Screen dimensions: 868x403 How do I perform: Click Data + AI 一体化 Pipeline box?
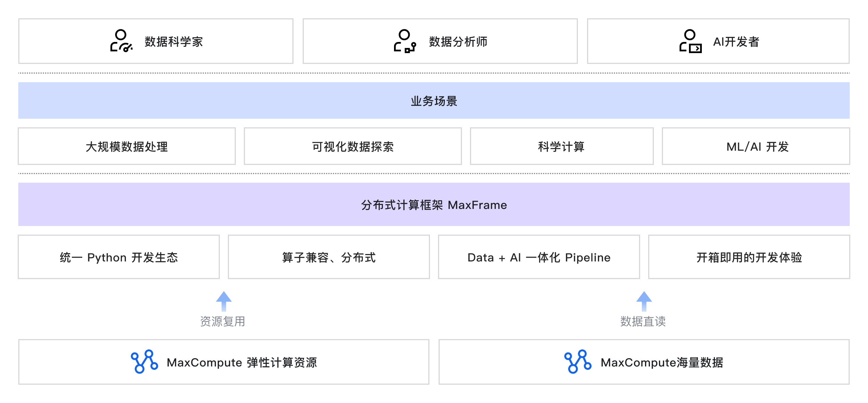pos(539,257)
